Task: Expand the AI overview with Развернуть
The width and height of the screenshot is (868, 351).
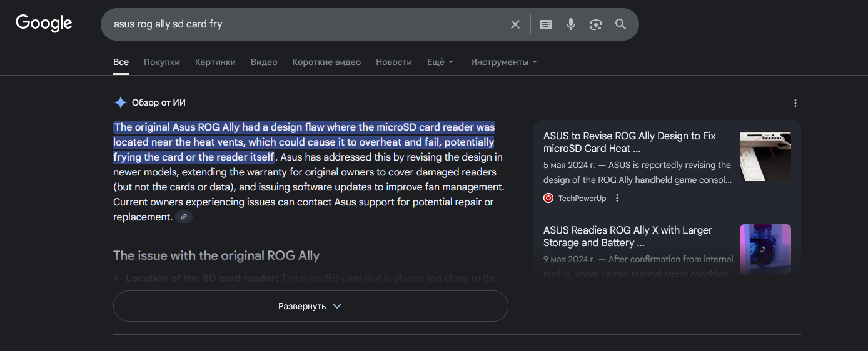Action: tap(310, 306)
